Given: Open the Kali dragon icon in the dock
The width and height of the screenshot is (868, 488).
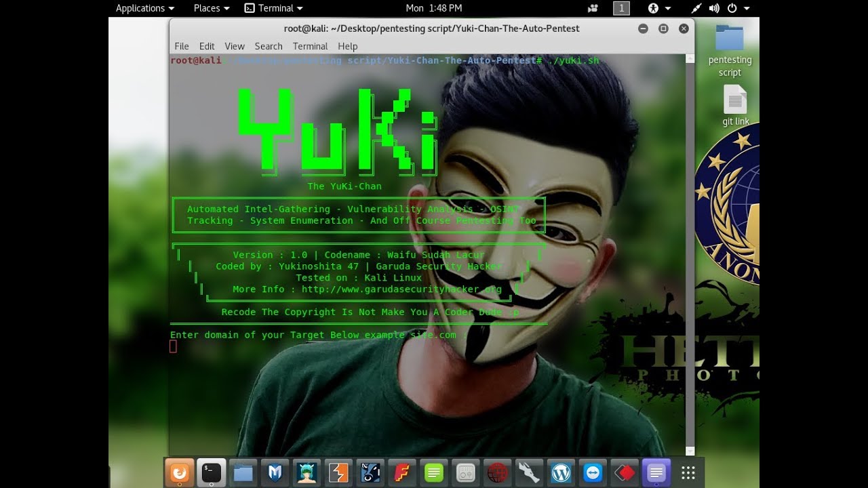Looking at the screenshot, I should pos(530,472).
